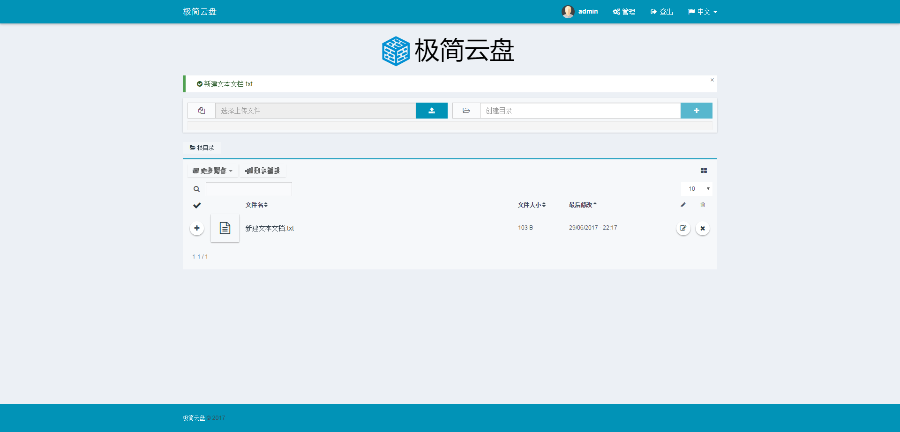The width and height of the screenshot is (900, 432).
Task: Switch to grid view icon
Action: click(704, 171)
